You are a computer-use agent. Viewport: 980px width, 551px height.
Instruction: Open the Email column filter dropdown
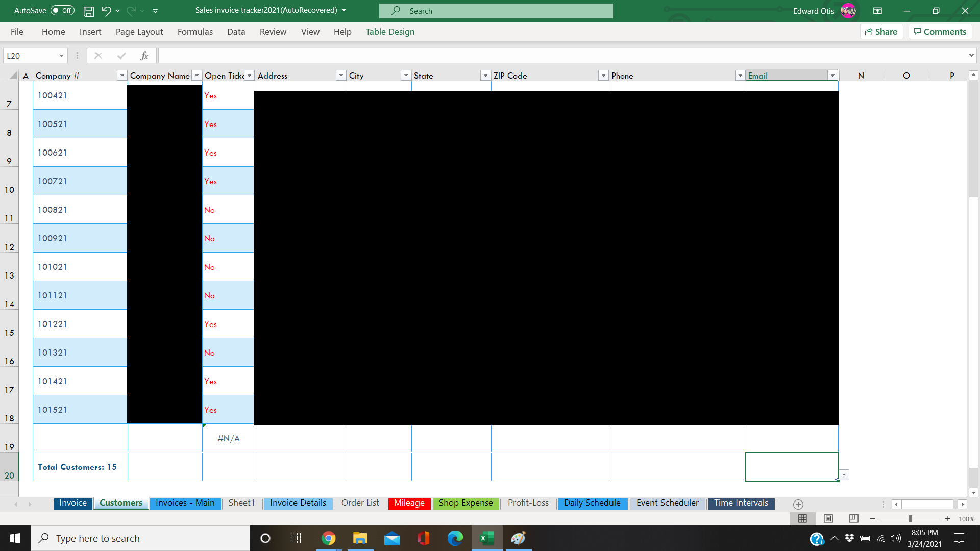[x=832, y=76]
